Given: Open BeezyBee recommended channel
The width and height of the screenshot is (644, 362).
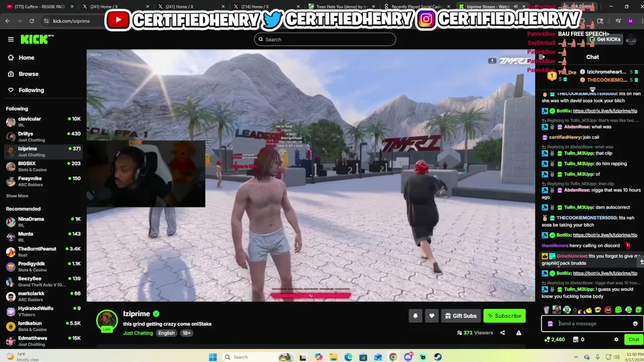Looking at the screenshot, I should (x=43, y=282).
